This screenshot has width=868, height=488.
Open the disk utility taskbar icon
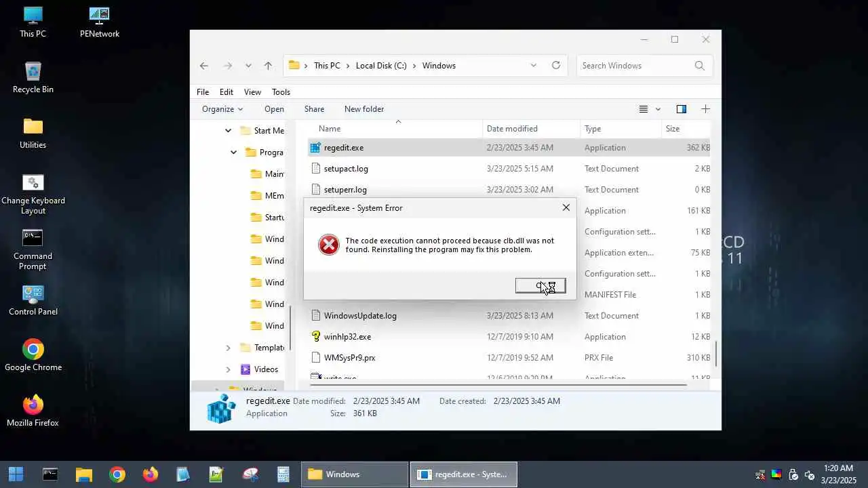pos(250,474)
